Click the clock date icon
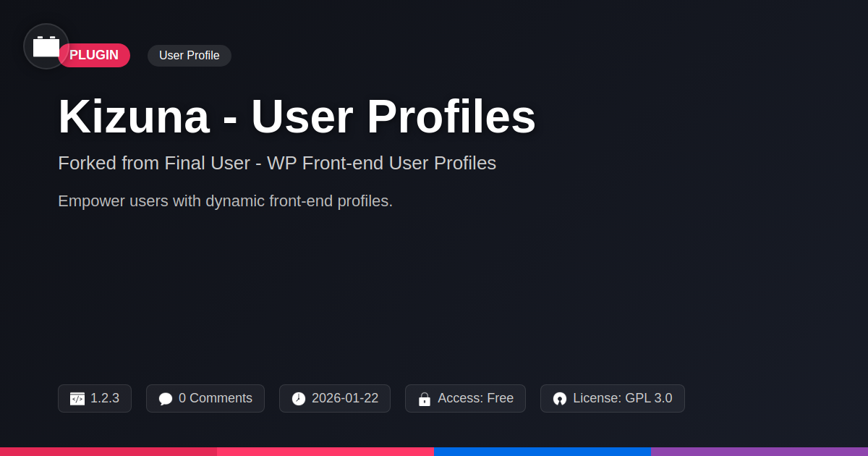 click(299, 399)
